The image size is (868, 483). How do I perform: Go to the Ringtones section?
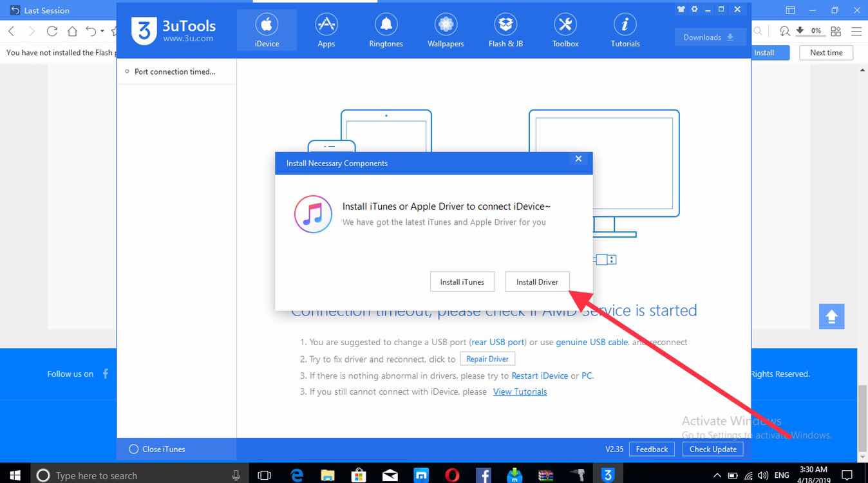[386, 30]
